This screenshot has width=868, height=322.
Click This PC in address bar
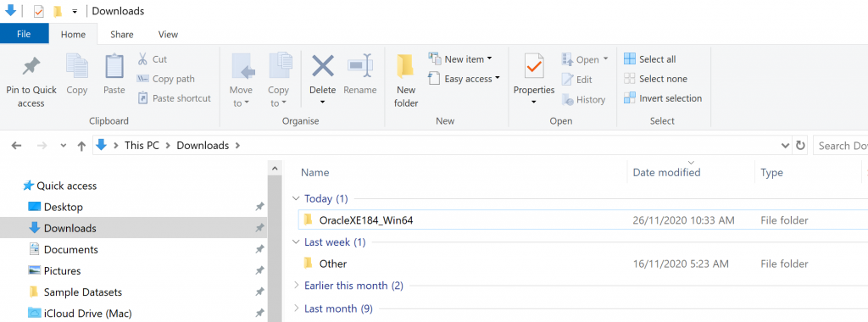point(142,146)
